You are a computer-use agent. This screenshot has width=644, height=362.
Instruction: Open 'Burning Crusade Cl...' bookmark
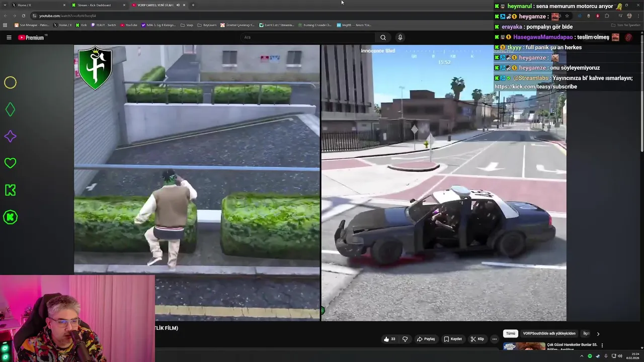click(x=314, y=25)
